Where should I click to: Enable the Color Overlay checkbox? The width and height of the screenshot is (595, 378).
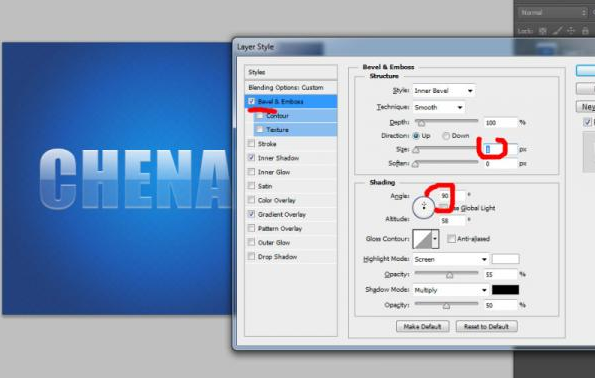click(x=251, y=200)
